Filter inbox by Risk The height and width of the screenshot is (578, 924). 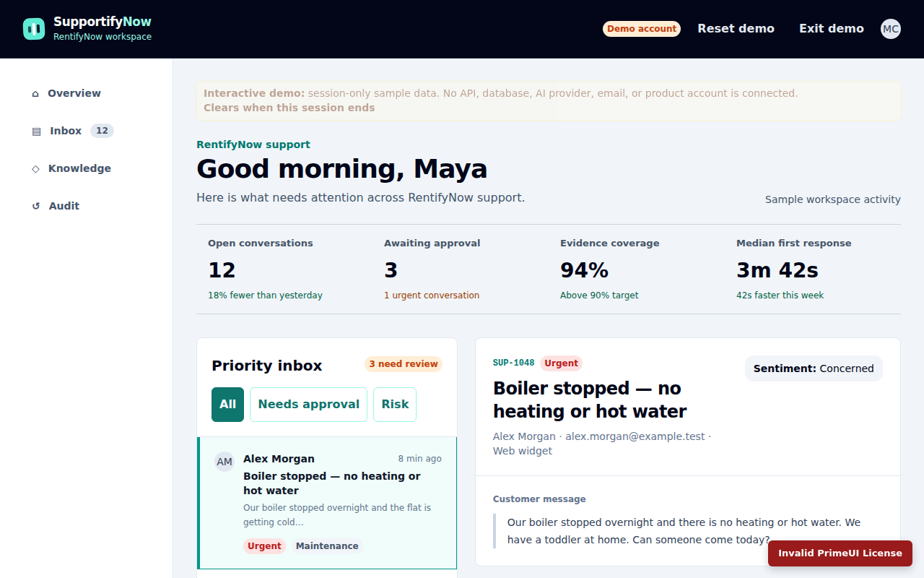click(x=395, y=405)
